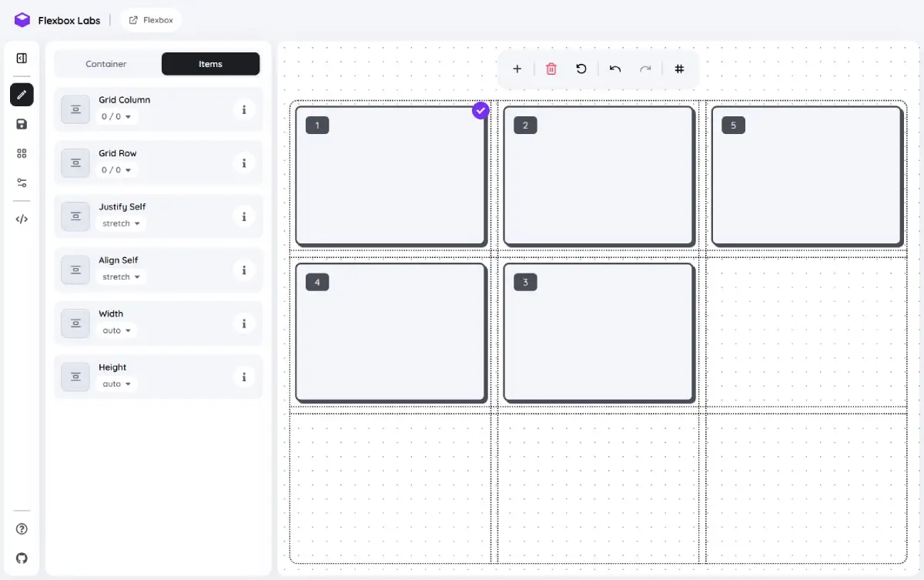Click the Align Self property icon
This screenshot has height=580, width=924.
75,270
